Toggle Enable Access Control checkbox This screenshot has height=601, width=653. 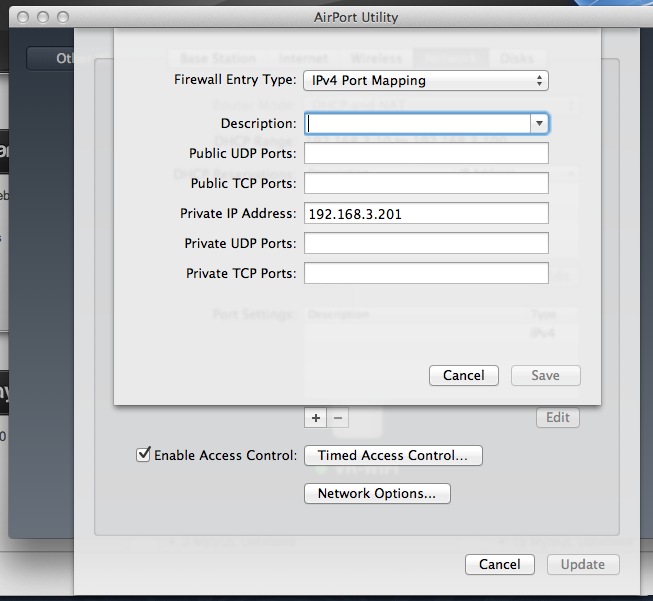(143, 454)
